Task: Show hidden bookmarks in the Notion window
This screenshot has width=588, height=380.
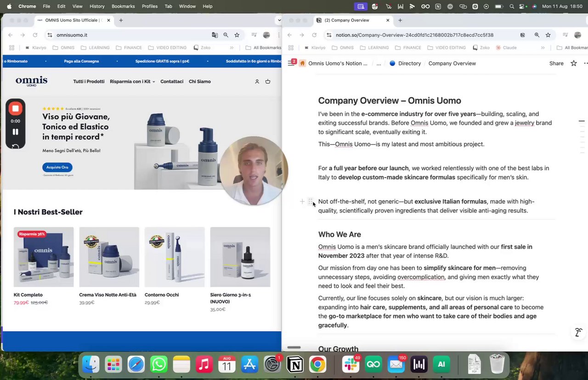Action: pyautogui.click(x=543, y=48)
